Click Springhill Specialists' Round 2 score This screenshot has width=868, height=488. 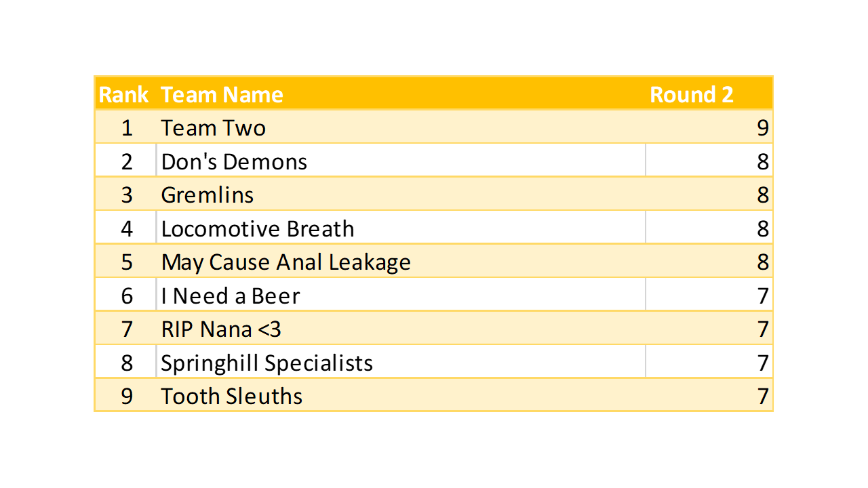point(763,363)
